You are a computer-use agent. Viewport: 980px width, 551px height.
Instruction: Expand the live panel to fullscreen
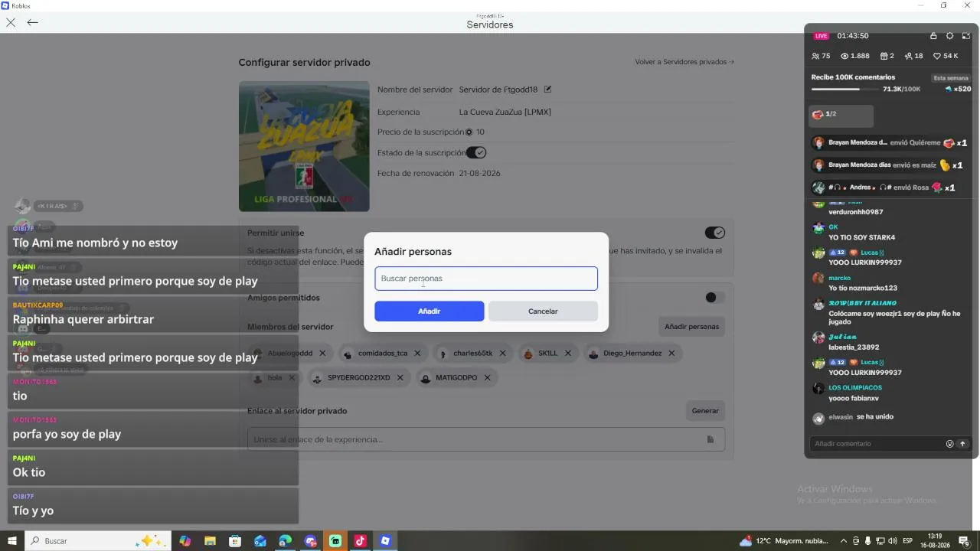[966, 36]
